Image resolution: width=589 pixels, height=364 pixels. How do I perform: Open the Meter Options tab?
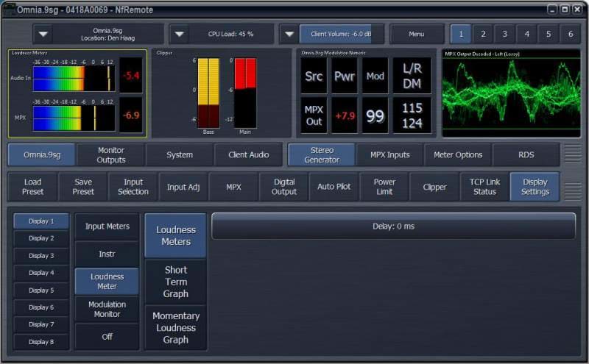[x=458, y=155]
